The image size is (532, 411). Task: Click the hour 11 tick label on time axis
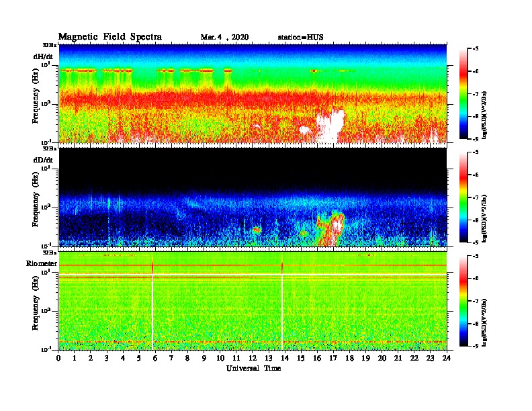(236, 358)
